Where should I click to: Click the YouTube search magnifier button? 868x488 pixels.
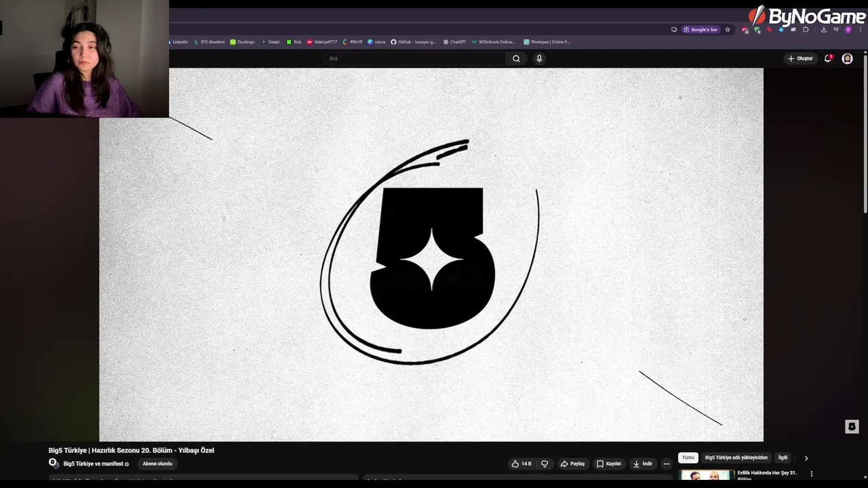(516, 58)
